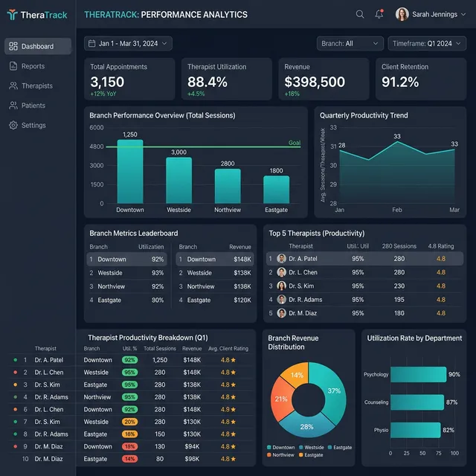Click the Revenue $398,500 card
The height and width of the screenshot is (476, 476).
(324, 79)
